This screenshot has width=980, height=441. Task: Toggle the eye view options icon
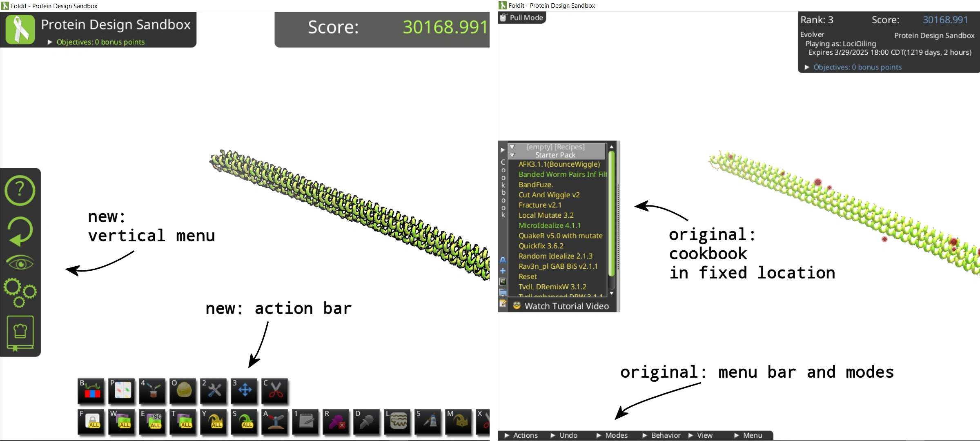click(20, 263)
